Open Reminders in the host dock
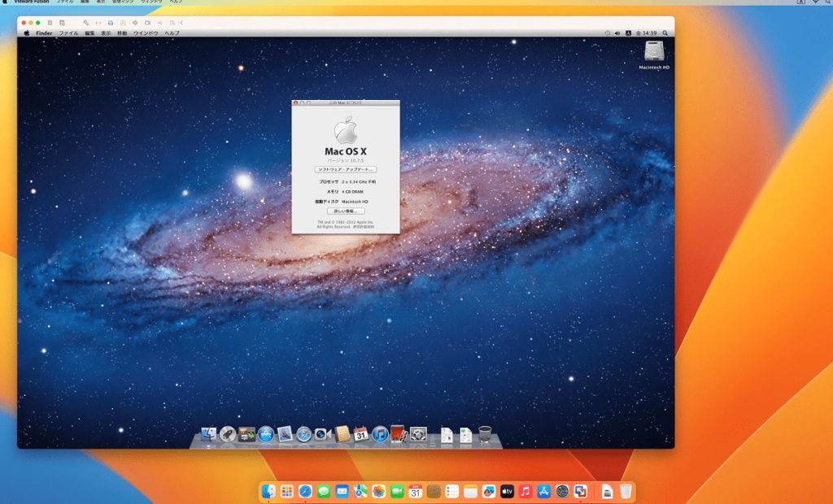This screenshot has width=833, height=504. tap(451, 492)
